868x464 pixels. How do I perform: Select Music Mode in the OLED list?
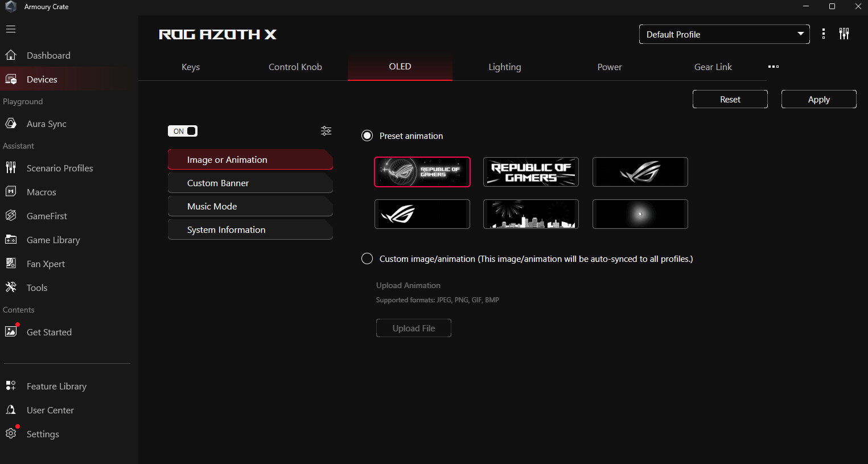[250, 206]
